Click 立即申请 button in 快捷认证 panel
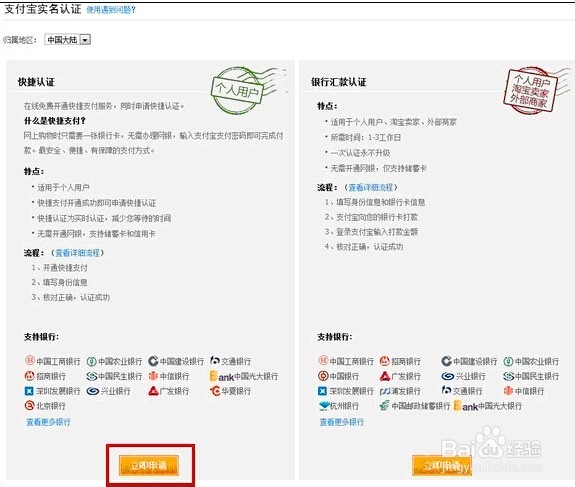575x487 pixels. tap(149, 465)
